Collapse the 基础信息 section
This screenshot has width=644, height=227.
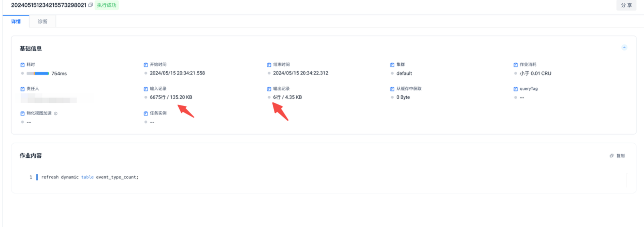(x=624, y=48)
